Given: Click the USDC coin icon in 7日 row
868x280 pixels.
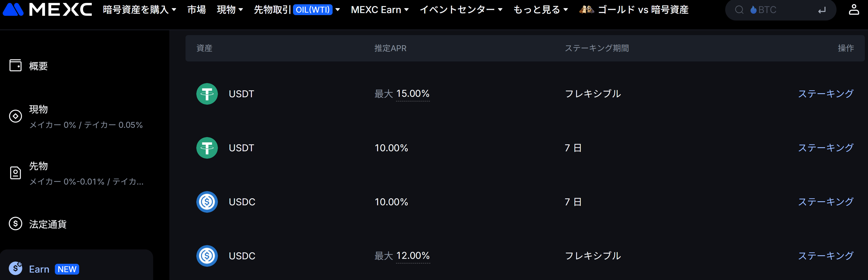Looking at the screenshot, I should 207,202.
